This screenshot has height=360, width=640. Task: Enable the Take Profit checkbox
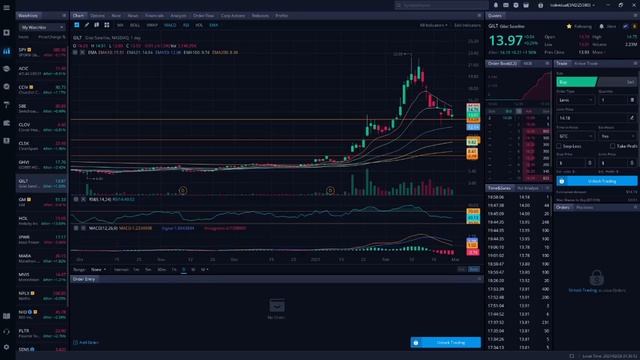pos(612,146)
